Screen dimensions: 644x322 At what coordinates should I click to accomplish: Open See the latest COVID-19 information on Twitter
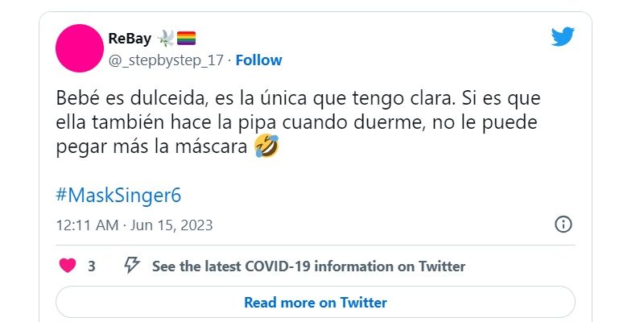click(x=308, y=266)
